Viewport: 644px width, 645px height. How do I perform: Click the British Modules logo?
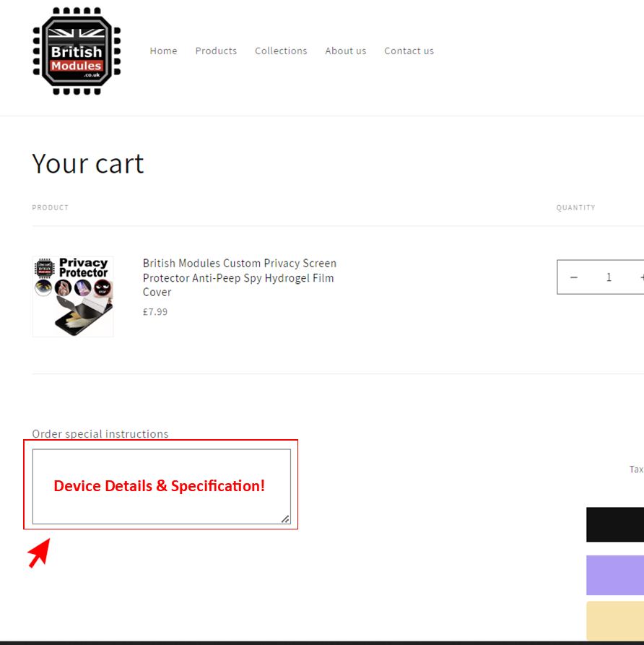(x=77, y=51)
